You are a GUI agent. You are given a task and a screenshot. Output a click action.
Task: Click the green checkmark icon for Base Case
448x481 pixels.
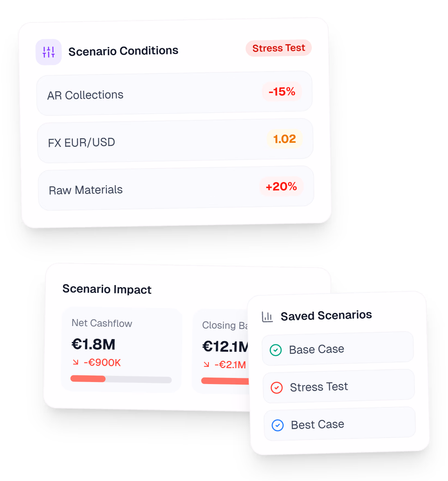[275, 350]
